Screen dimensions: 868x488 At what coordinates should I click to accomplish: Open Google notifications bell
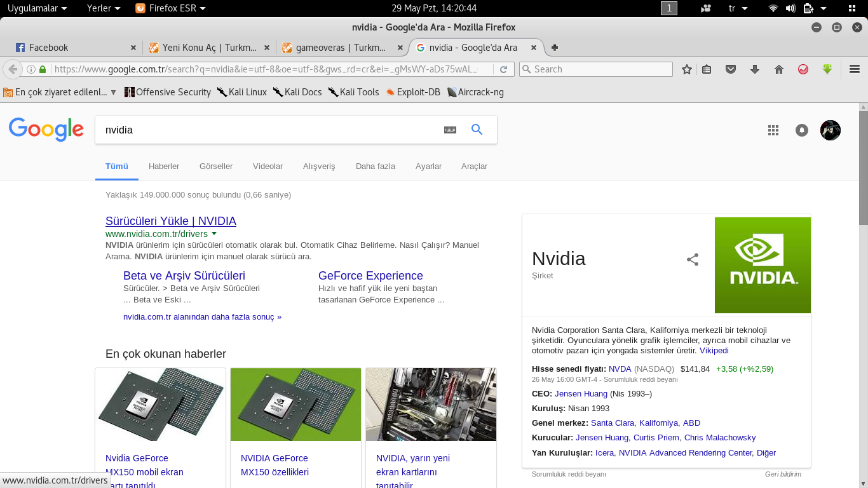[802, 130]
